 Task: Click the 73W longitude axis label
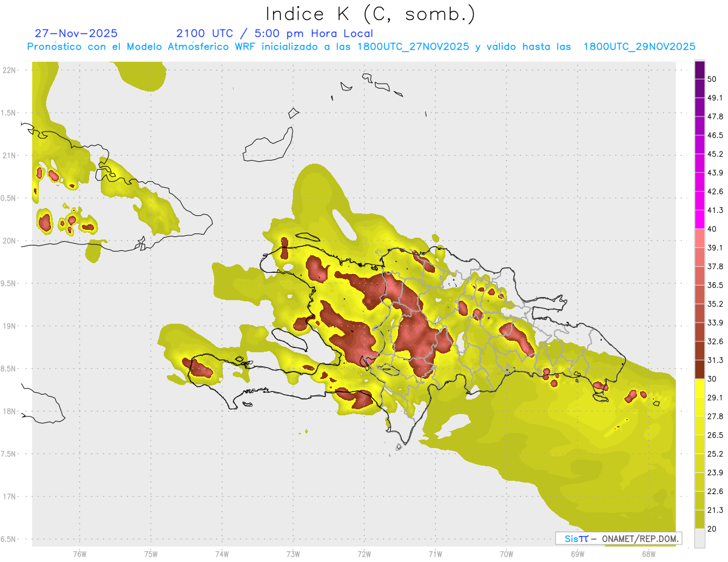[x=293, y=554]
